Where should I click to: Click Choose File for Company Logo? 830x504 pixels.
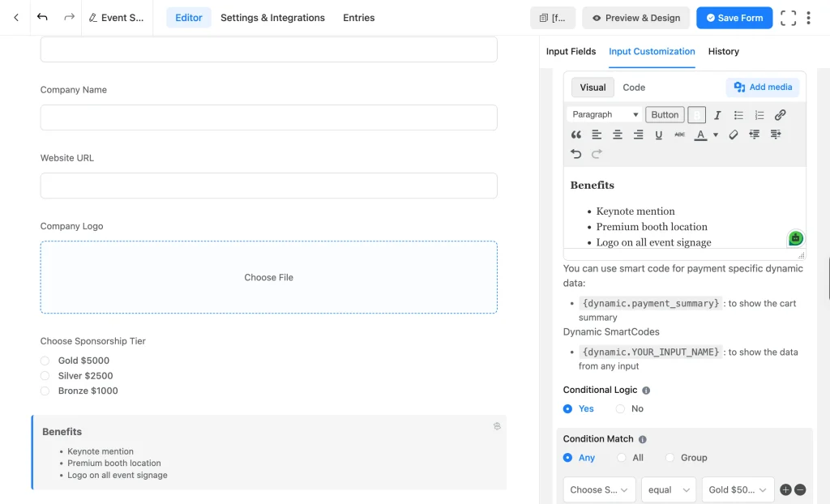click(269, 277)
